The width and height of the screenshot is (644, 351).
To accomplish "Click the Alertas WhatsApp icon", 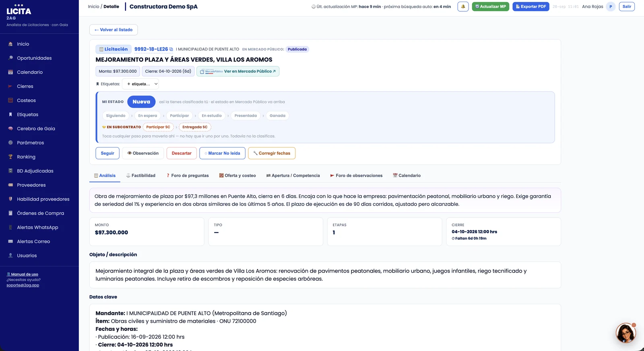I will [10, 227].
